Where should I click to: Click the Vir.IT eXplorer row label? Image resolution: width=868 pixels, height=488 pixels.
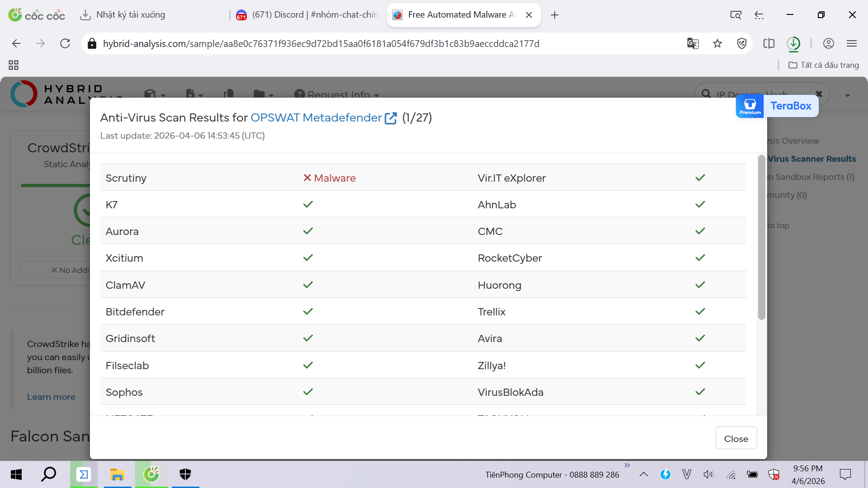[511, 178]
